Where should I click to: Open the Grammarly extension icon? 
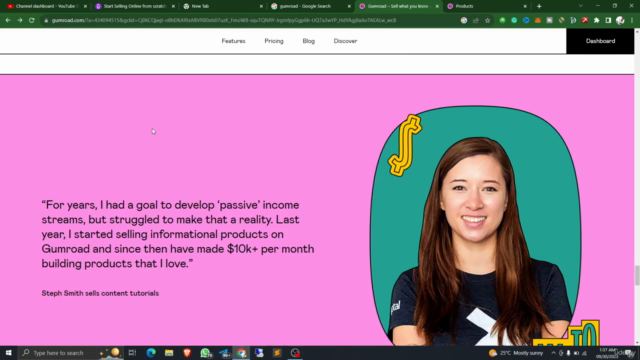tap(514, 20)
